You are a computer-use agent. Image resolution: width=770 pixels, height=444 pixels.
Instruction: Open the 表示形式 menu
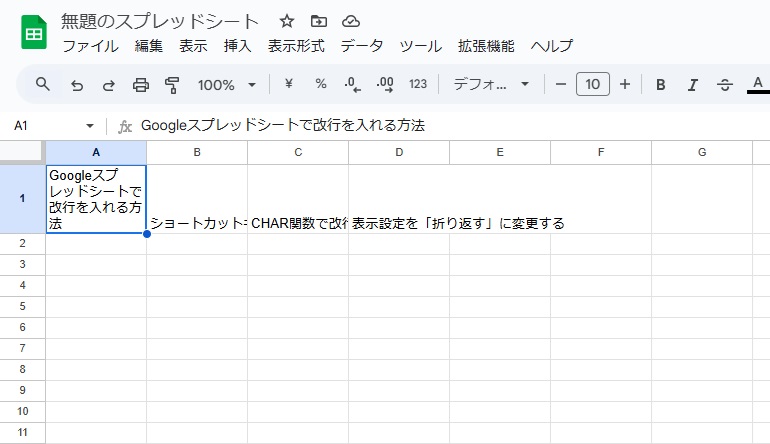(x=296, y=46)
